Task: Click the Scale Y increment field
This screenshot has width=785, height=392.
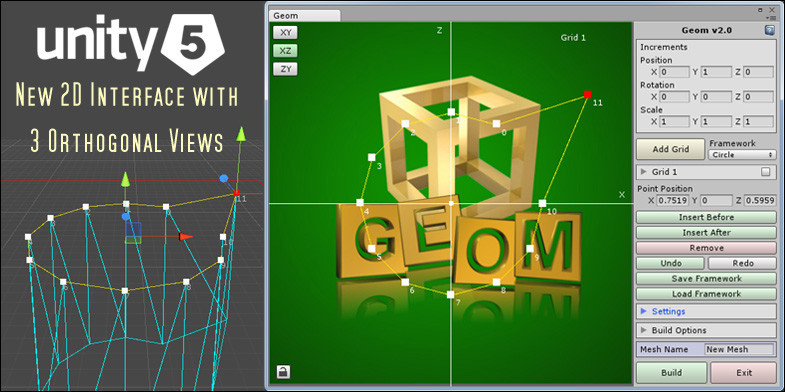Action: pyautogui.click(x=716, y=121)
